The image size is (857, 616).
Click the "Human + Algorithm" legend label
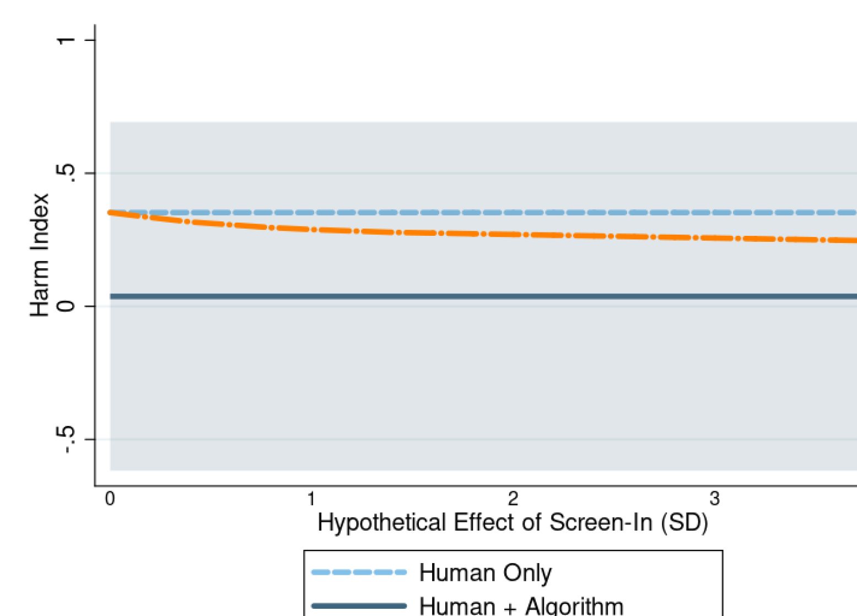[521, 606]
